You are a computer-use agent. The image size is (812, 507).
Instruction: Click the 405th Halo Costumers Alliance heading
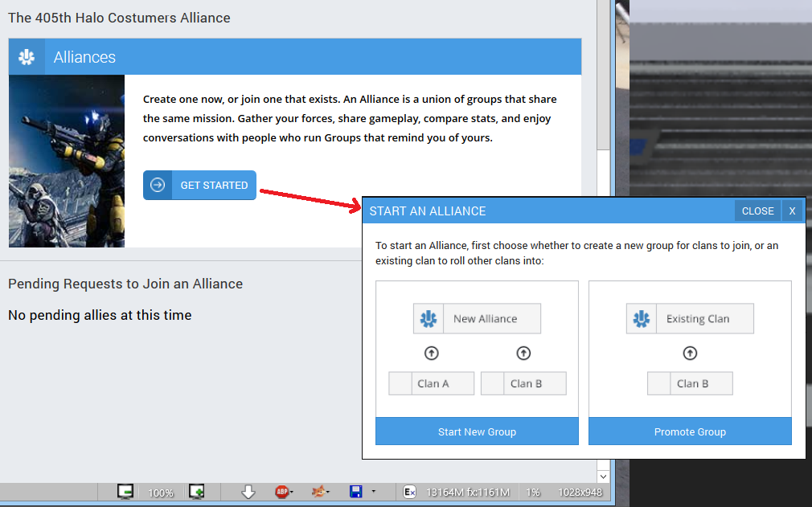click(119, 18)
